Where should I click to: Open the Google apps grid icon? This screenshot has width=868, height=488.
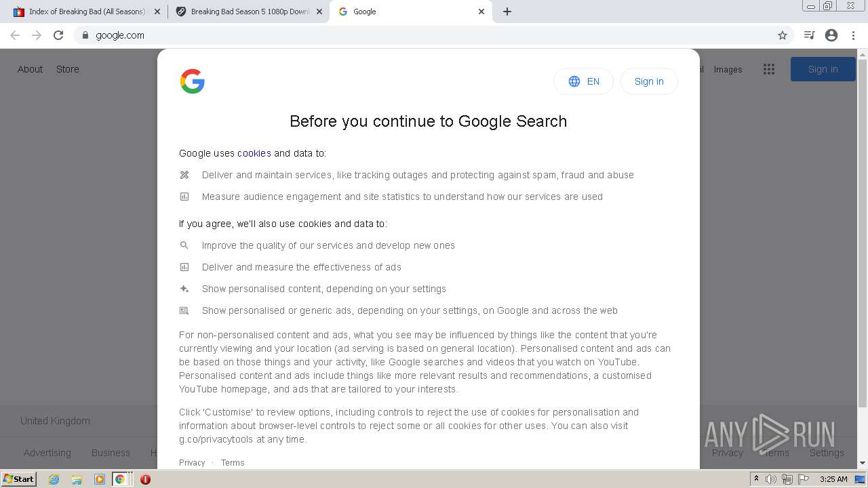[769, 69]
